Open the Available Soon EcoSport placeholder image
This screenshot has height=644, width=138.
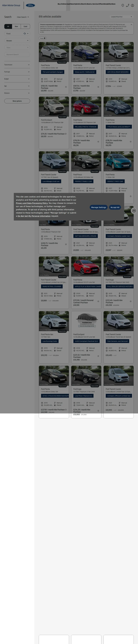(86, 321)
